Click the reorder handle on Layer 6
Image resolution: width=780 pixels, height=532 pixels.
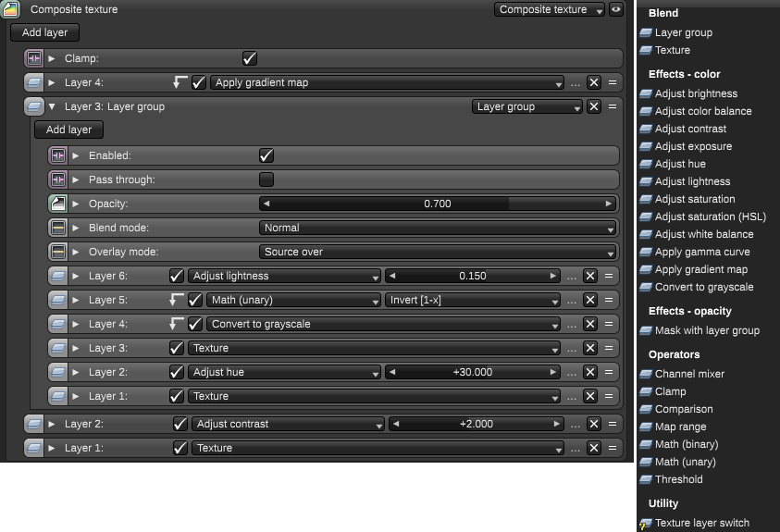click(x=609, y=276)
